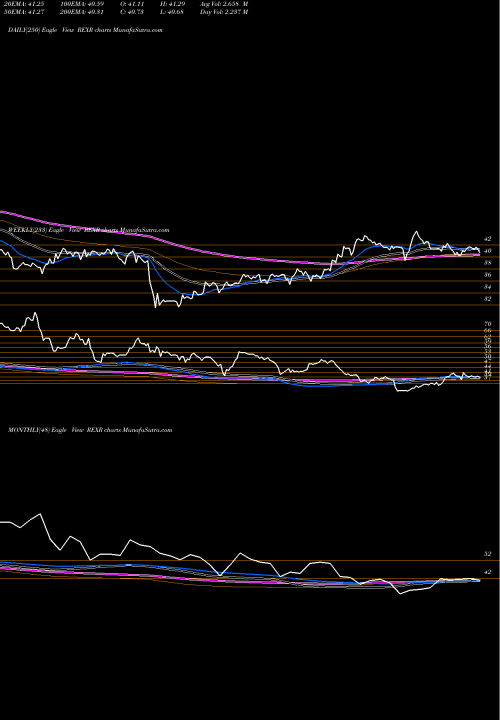This screenshot has width=500, height=720.
Task: Click the 34 price label on weekly axis
Action: [488, 287]
